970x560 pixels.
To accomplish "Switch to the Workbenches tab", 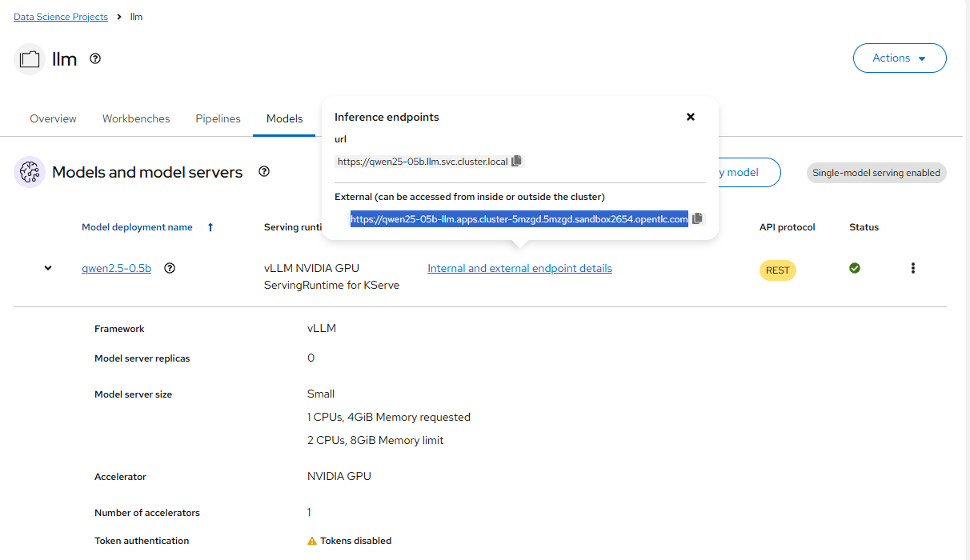I will tap(136, 118).
